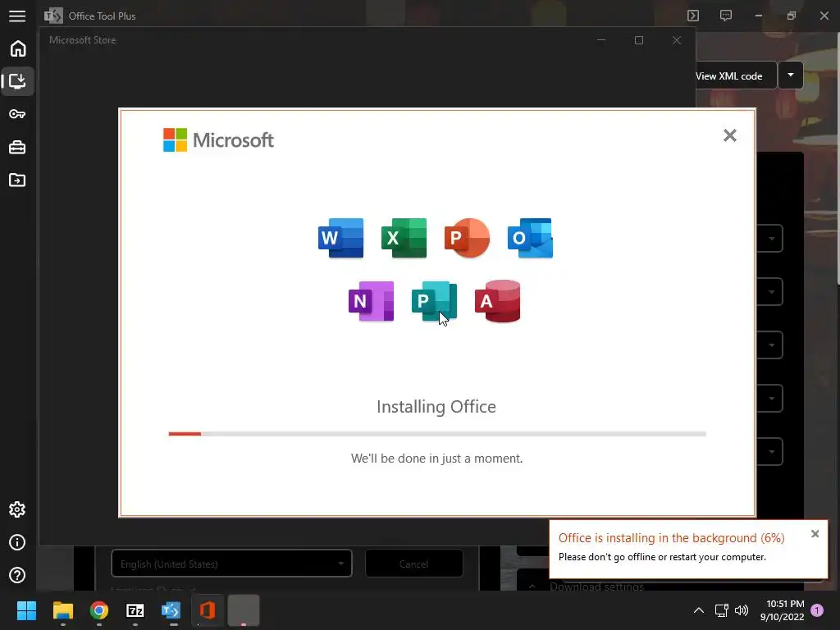Open the volume tray icon
The width and height of the screenshot is (840, 630).
pos(742,610)
